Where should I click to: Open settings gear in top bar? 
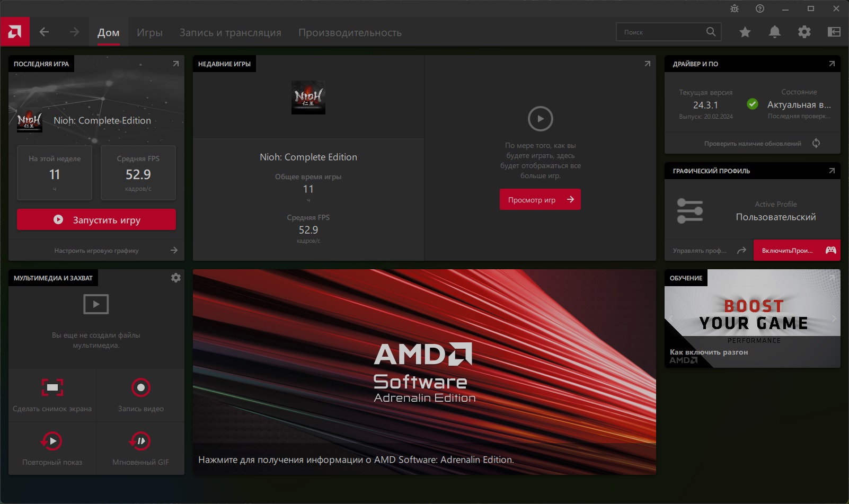point(804,32)
